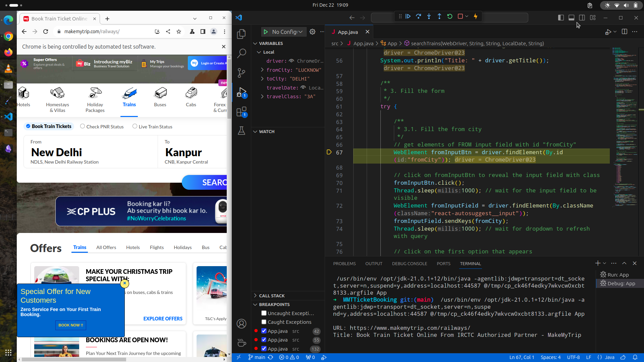Click the debug Step Into icon
The image size is (644, 362).
click(429, 16)
